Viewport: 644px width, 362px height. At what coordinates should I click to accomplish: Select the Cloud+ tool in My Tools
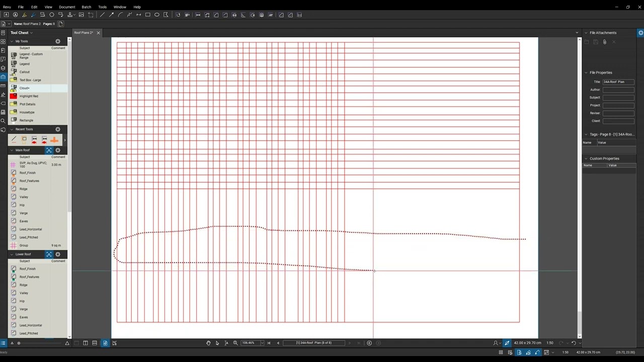pos(38,88)
